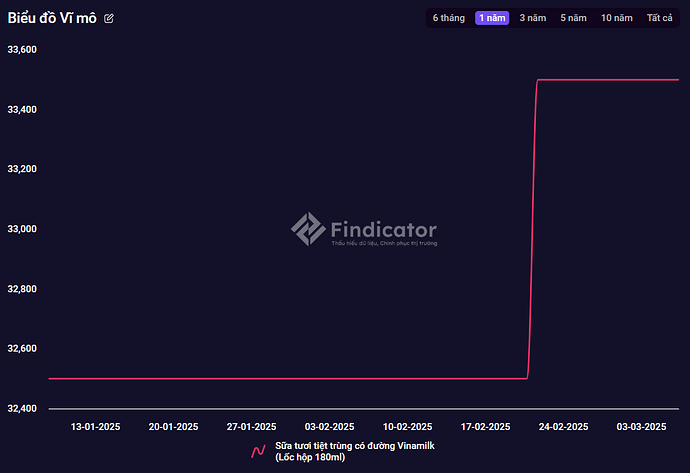
Task: Click the 32,400 y-axis label
Action: [x=22, y=409]
